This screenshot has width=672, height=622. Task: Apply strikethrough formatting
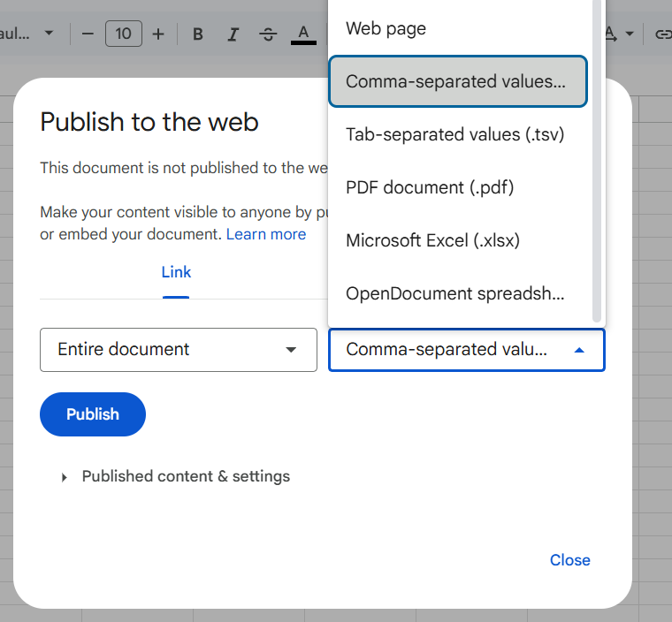(268, 34)
